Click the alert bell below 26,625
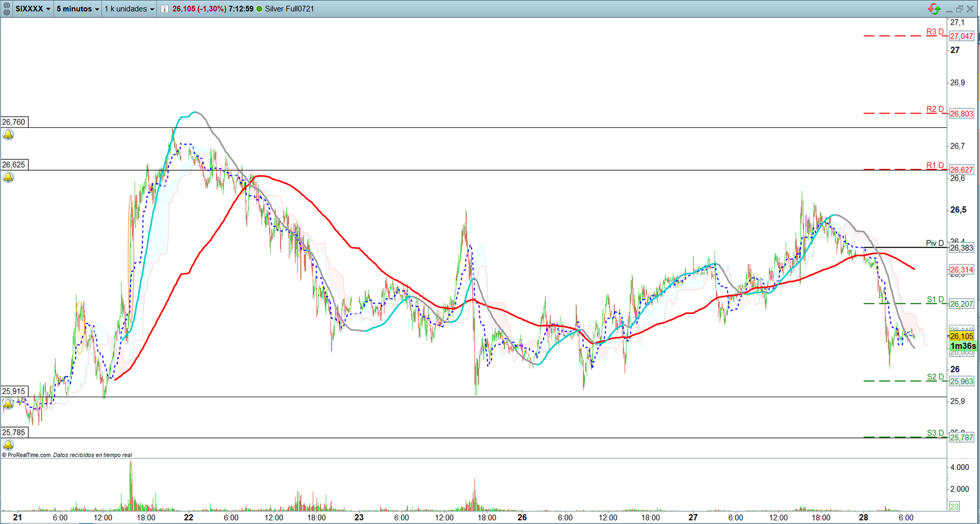 [x=8, y=178]
